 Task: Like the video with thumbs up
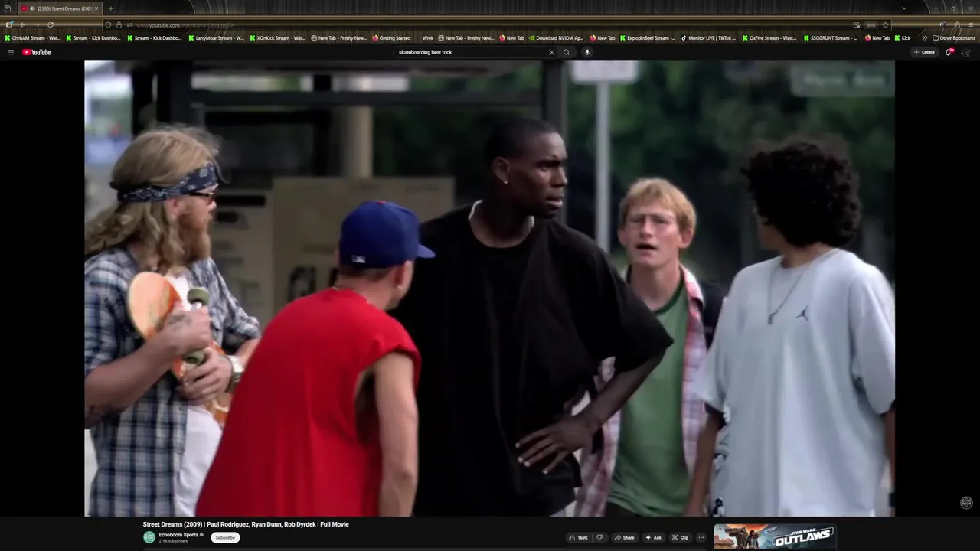(578, 537)
